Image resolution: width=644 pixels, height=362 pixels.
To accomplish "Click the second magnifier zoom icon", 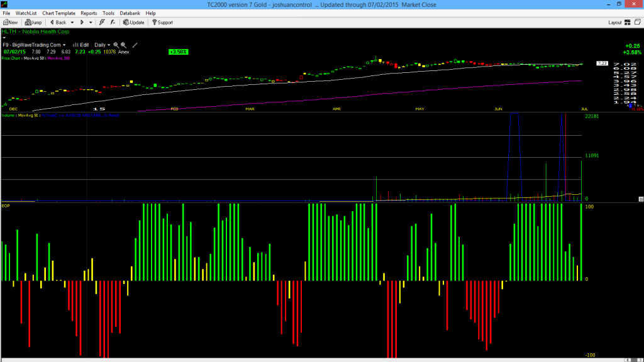I will click(123, 45).
